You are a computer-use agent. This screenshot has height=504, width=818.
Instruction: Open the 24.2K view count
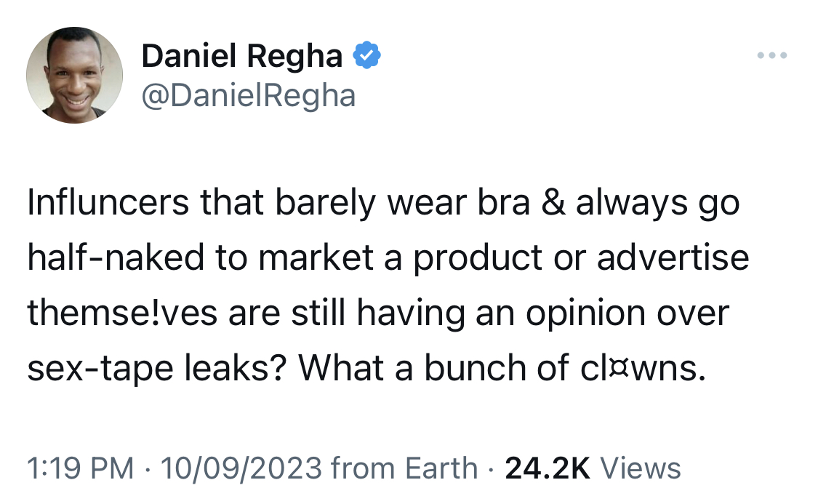548,468
